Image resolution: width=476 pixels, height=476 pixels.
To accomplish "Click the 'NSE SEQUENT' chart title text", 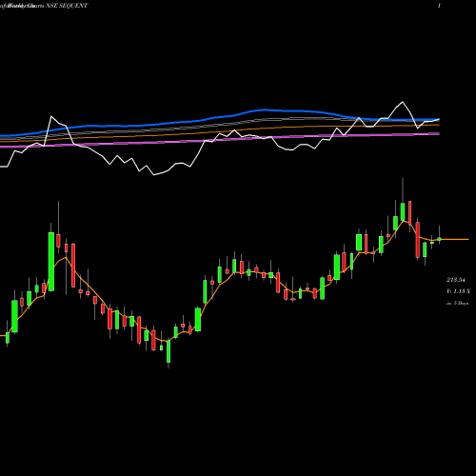I will click(67, 6).
